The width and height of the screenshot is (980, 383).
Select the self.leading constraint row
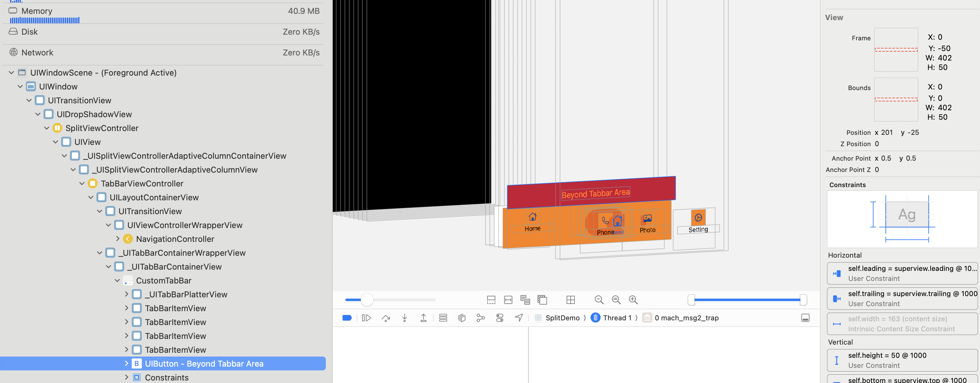point(902,273)
